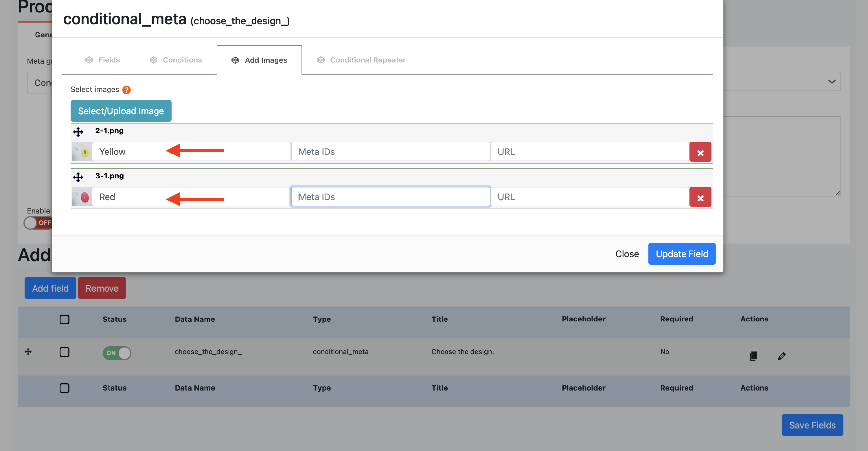
Task: Click the pencil edit icon in Actions
Action: [x=781, y=356]
